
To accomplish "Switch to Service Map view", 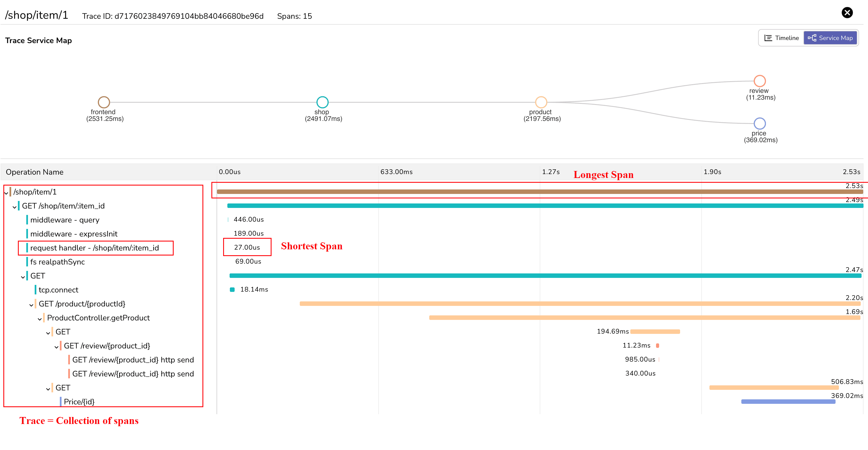I will (830, 38).
